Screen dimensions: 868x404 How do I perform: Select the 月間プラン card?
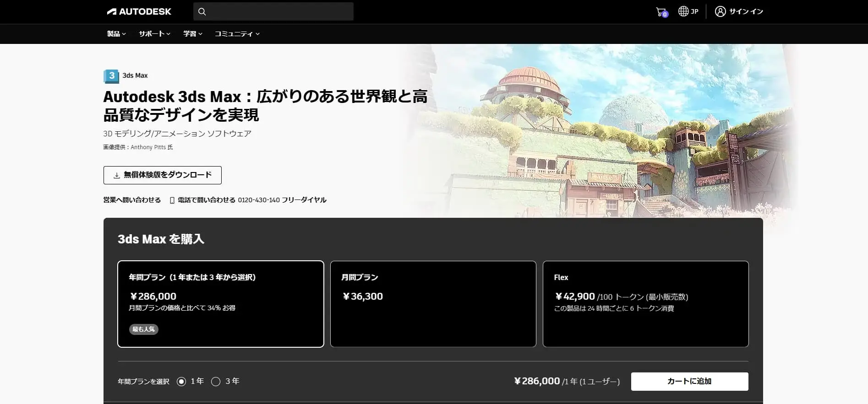(433, 304)
